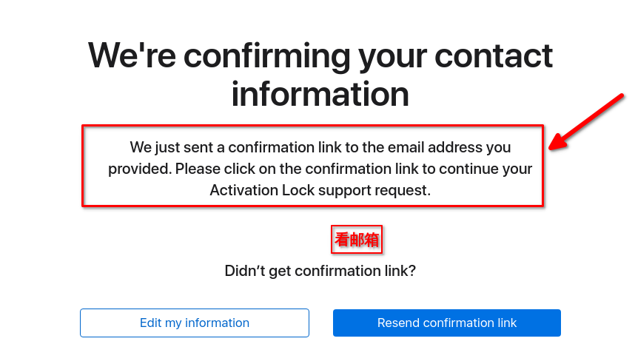Click the Resend confirmation link button
The height and width of the screenshot is (364, 635).
446,323
